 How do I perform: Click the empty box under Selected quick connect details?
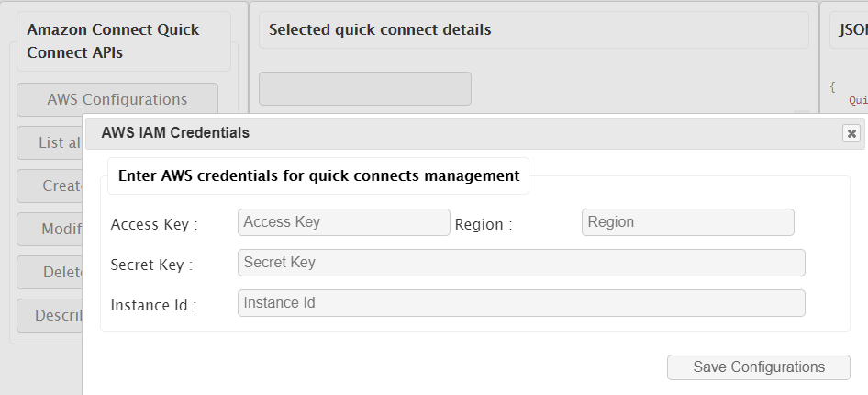(365, 89)
